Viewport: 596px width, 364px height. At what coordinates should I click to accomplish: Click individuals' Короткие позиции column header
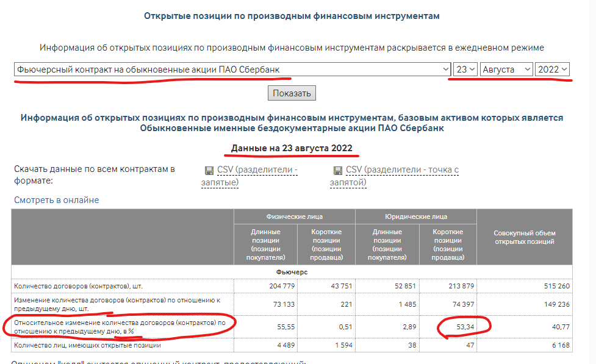[326, 244]
